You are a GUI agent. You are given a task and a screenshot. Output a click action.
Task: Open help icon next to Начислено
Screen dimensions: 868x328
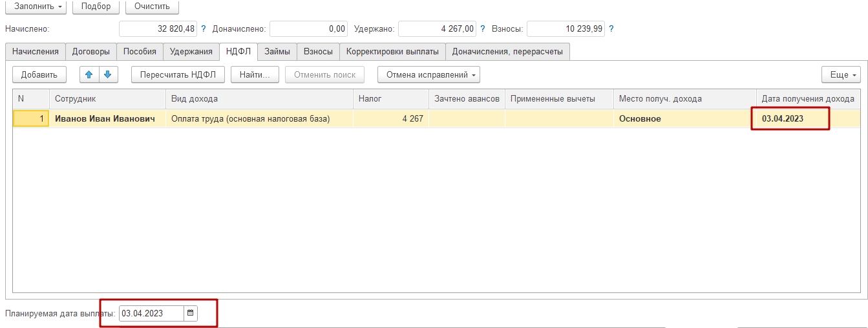tap(204, 29)
